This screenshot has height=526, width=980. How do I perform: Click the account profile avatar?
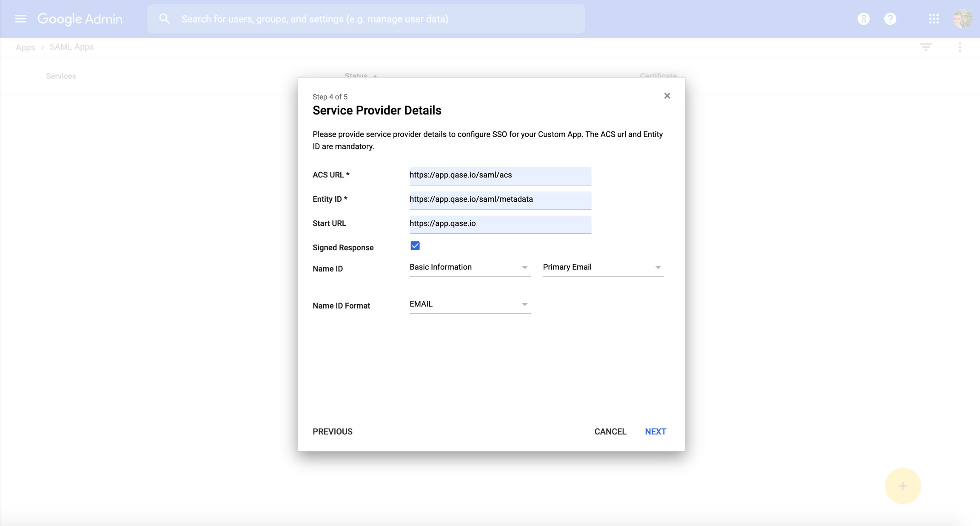tap(962, 19)
